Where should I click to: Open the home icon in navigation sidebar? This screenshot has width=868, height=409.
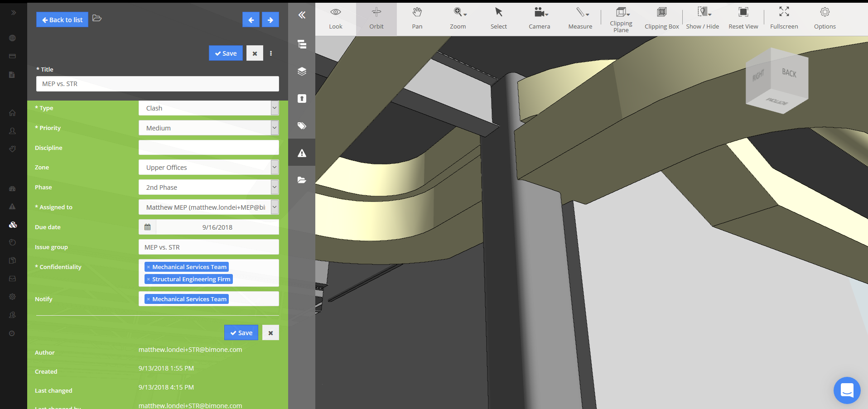tap(12, 113)
